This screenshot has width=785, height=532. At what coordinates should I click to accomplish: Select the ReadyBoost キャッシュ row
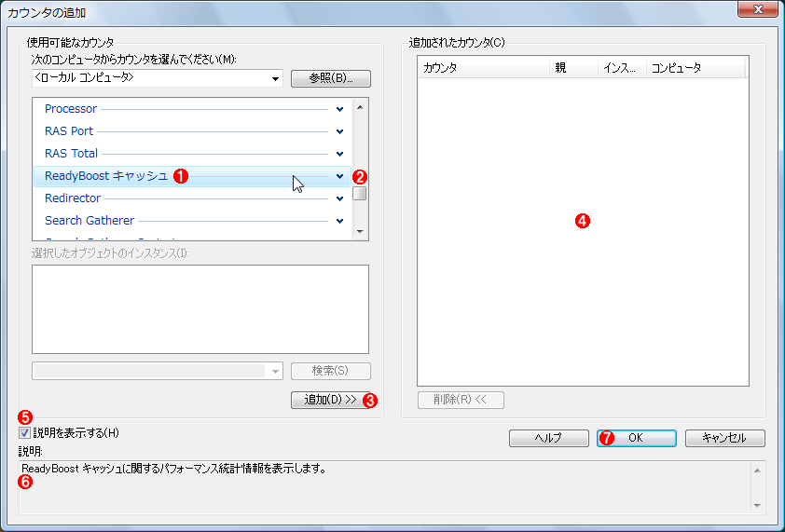tap(192, 176)
